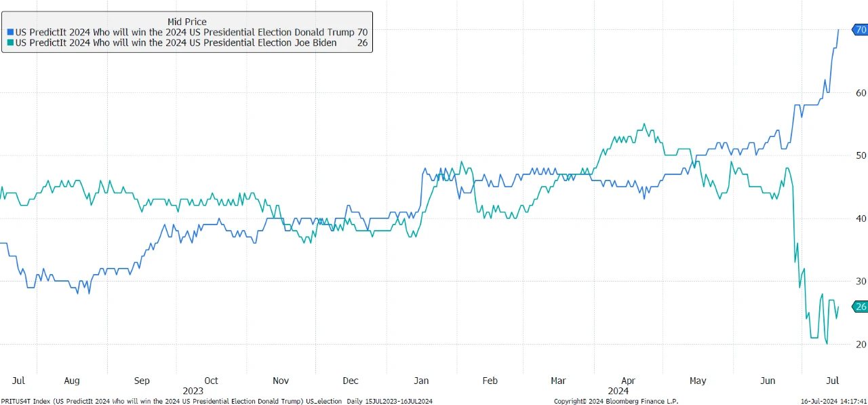Select the Joe Biden series legend entry

(188, 43)
